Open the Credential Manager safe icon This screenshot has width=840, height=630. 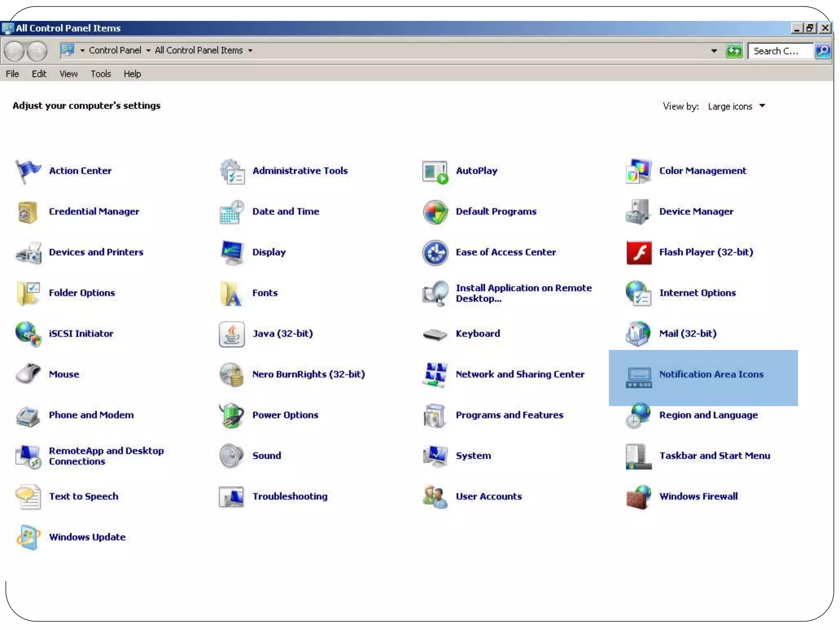(28, 212)
